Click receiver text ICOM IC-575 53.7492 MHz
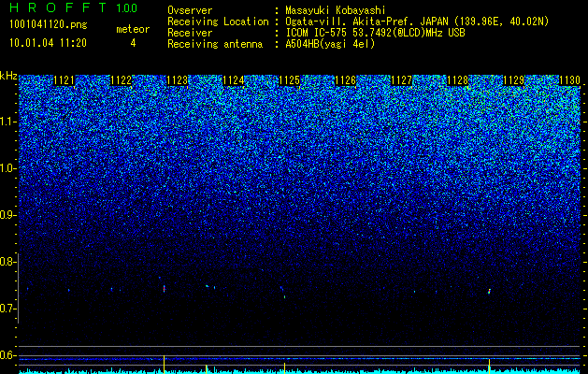This screenshot has width=588, height=374. tap(375, 33)
